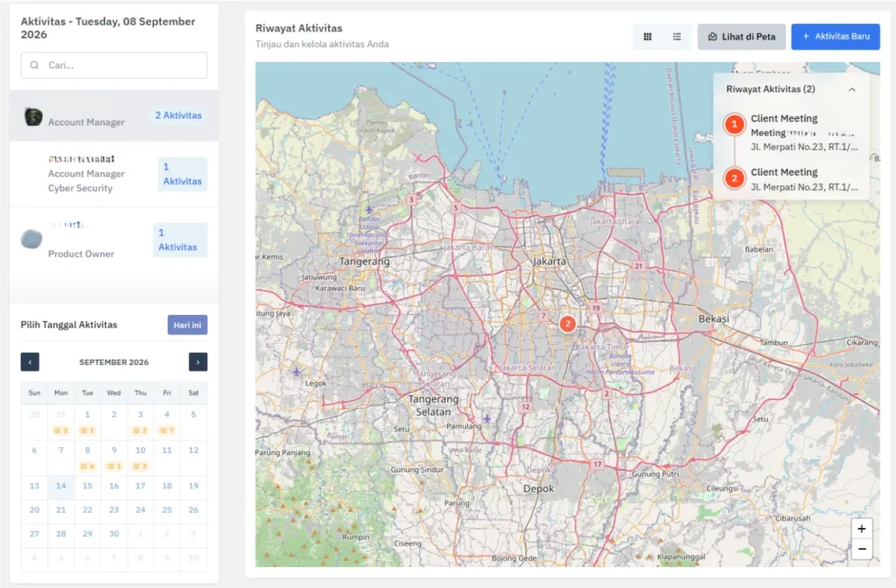Go to next month in calendar

(x=198, y=361)
